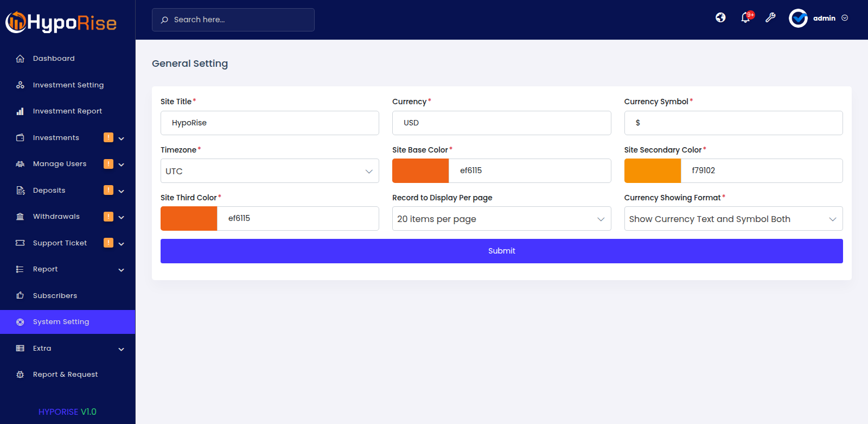Open notifications bell icon
868x424 pixels.
[746, 18]
